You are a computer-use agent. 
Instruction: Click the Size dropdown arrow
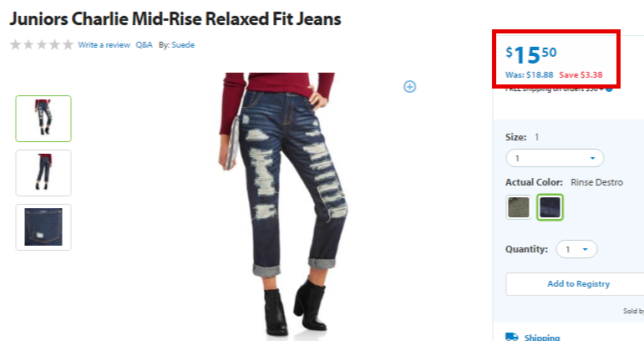(x=592, y=158)
